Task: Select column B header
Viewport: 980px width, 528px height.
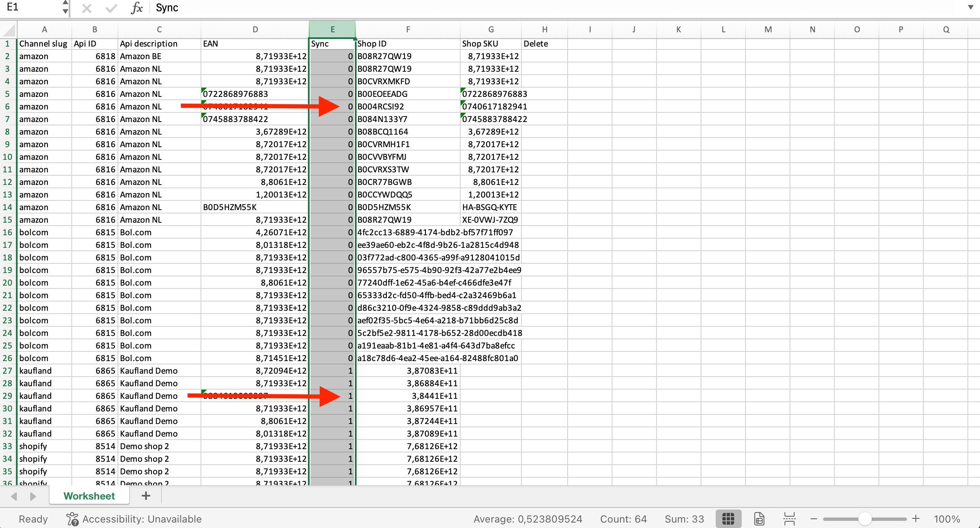Action: click(x=95, y=29)
